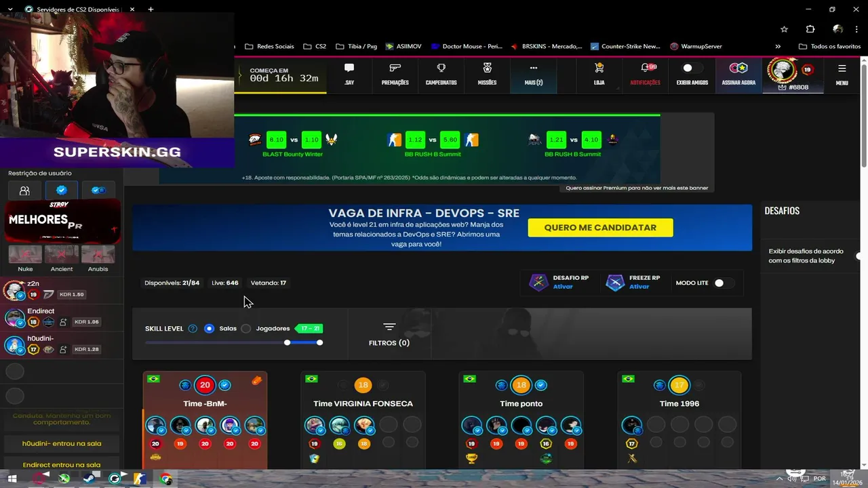Open WarmupServer bookmark

coord(696,47)
